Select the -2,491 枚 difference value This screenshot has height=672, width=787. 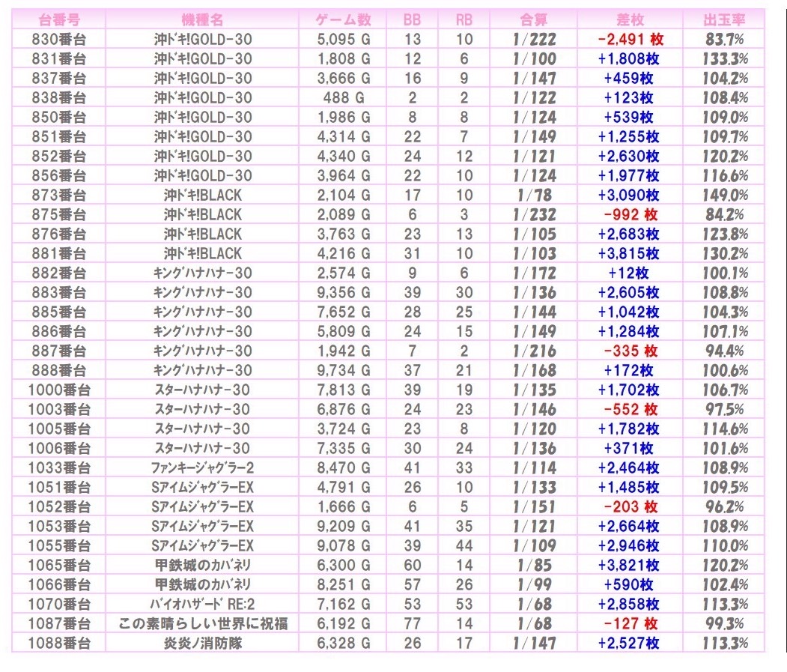[x=630, y=39]
